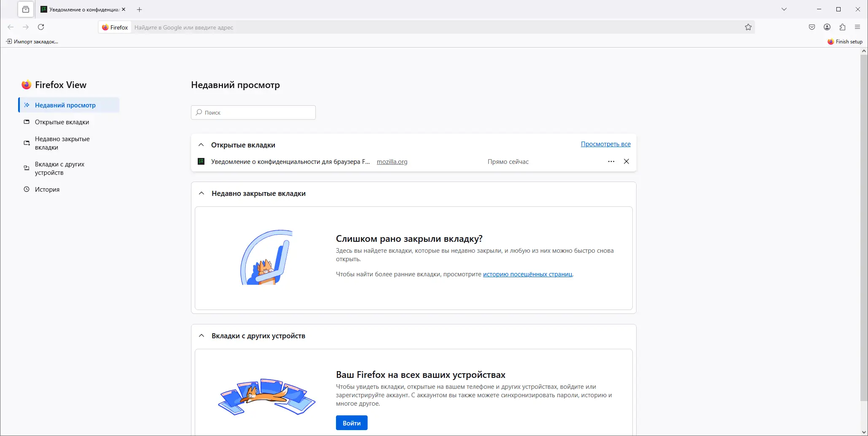This screenshot has height=436, width=868.
Task: Open the Firefox View icon in tab strip
Action: click(x=25, y=9)
